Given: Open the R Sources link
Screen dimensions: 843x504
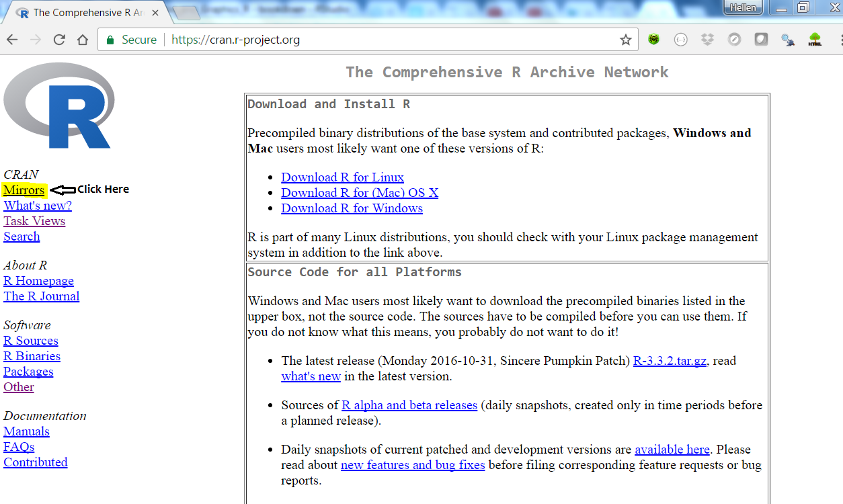Looking at the screenshot, I should [x=31, y=341].
